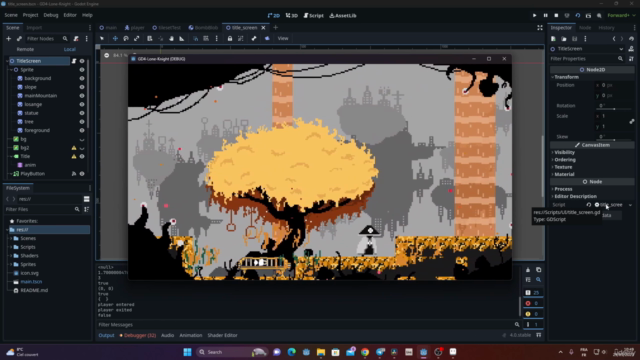Zoom out the 2D viewport with minus icon
This screenshot has height=360, width=640.
(x=107, y=55)
